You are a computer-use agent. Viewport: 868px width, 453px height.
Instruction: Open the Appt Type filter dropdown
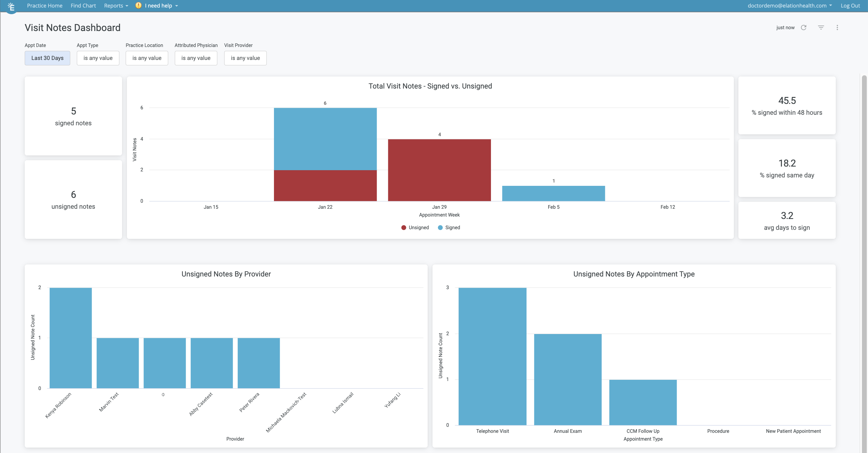[98, 58]
